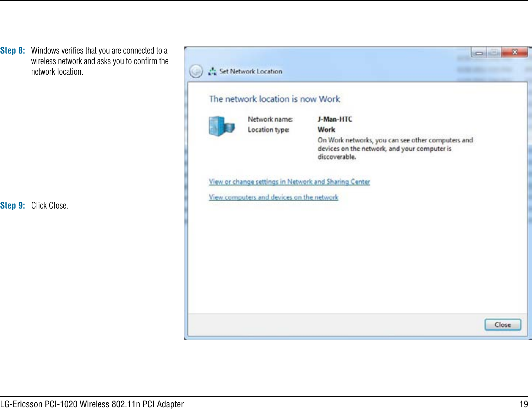
Task: Click the Close button in the dialog
Action: [x=502, y=324]
